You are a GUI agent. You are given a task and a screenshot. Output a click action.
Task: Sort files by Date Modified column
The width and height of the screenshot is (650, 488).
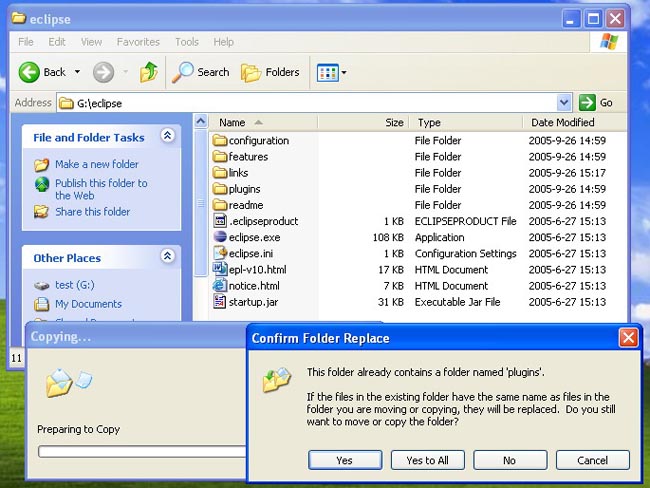(562, 122)
